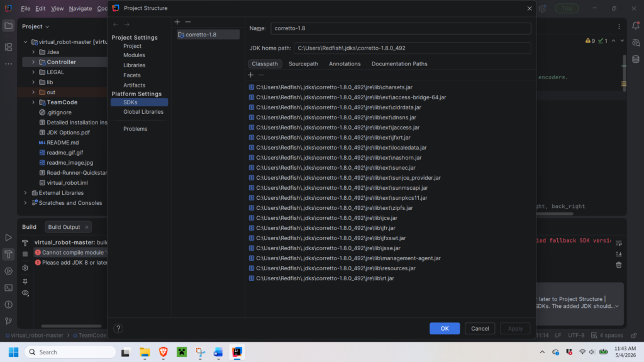
Task: Expand the External Libraries node
Action: (25, 193)
